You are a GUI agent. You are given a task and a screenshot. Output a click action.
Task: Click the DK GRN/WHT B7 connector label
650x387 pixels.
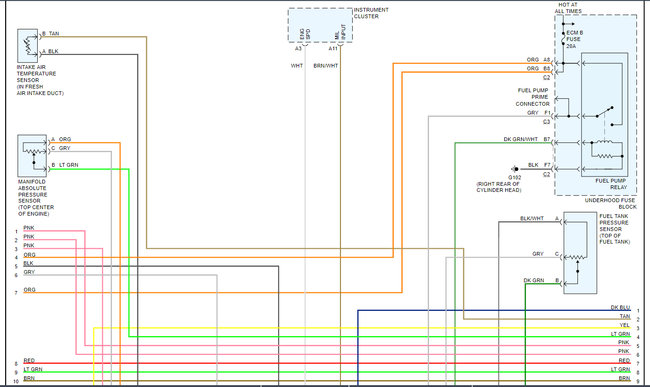(x=527, y=139)
